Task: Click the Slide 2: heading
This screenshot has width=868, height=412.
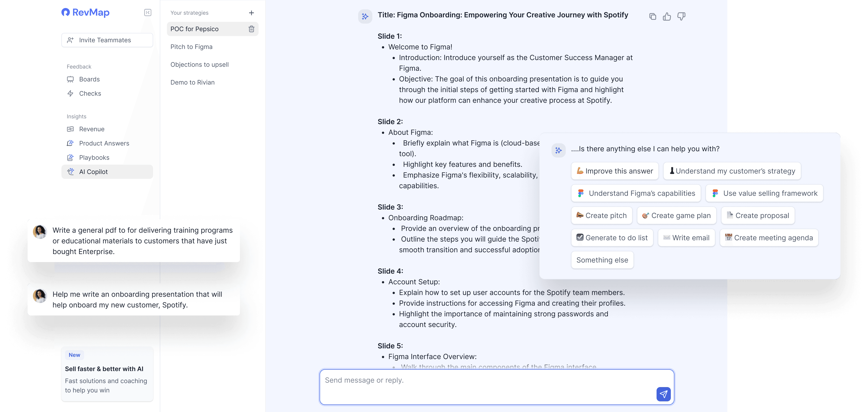Action: tap(390, 122)
